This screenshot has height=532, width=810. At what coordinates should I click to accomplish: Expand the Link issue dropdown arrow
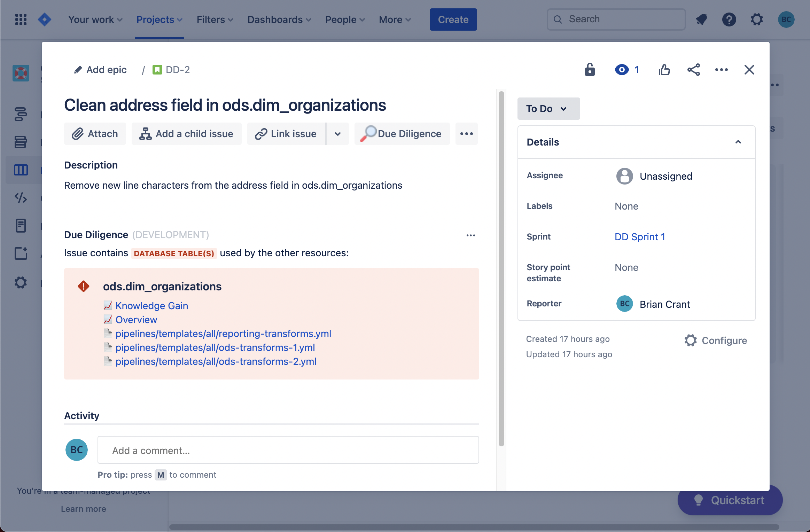pyautogui.click(x=337, y=134)
